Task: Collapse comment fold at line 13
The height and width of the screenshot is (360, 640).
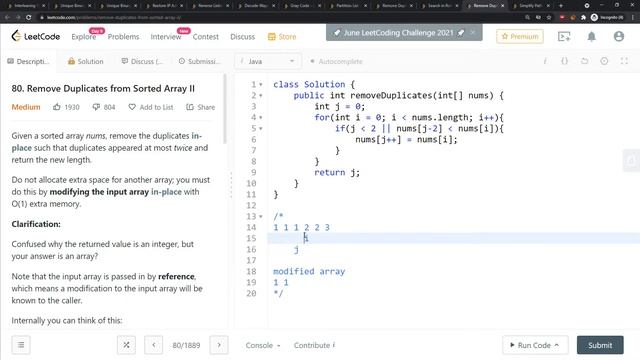Action: 261,216
